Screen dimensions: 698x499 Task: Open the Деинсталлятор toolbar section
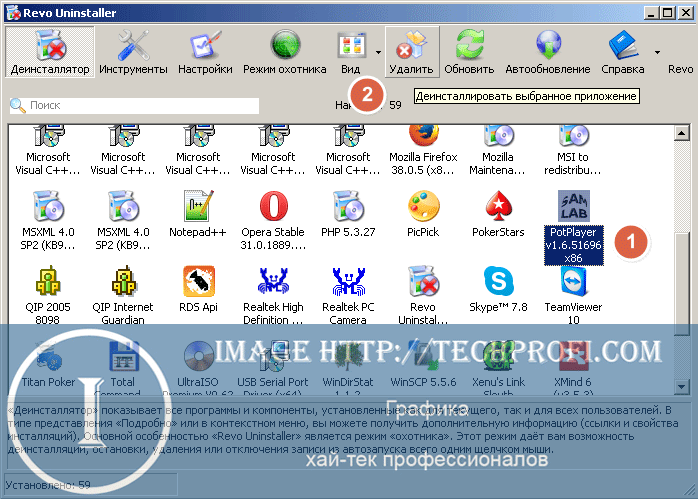click(x=50, y=52)
